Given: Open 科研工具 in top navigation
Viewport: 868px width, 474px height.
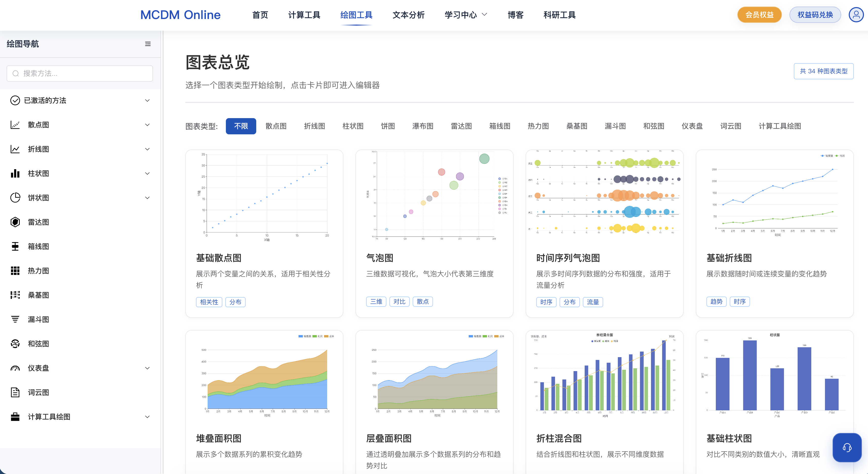Looking at the screenshot, I should [x=559, y=15].
